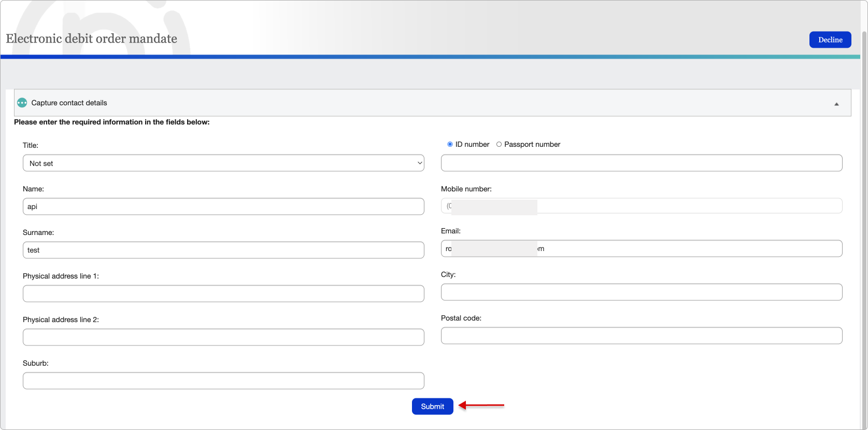Image resolution: width=868 pixels, height=430 pixels.
Task: Click the Postal code label
Action: pyautogui.click(x=461, y=318)
